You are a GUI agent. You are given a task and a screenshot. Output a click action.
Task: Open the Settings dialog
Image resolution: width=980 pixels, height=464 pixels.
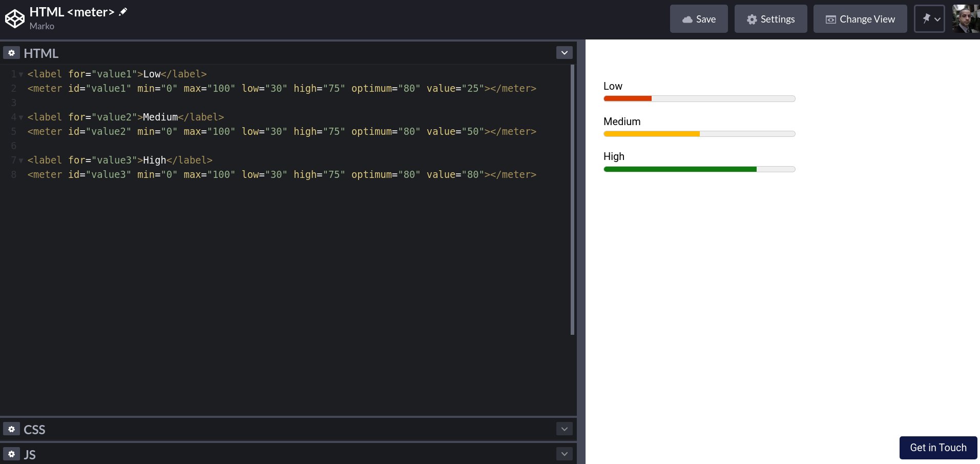[770, 19]
